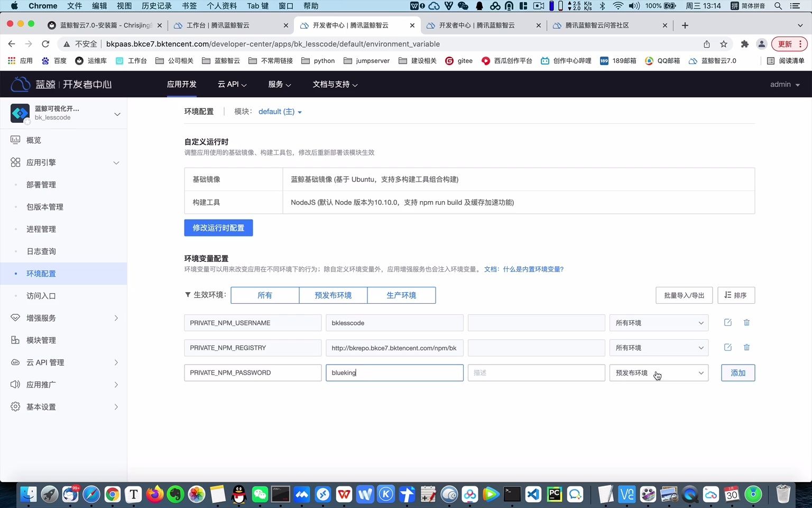Open PyCharm from the Dock
This screenshot has width=812, height=508.
coord(554,494)
